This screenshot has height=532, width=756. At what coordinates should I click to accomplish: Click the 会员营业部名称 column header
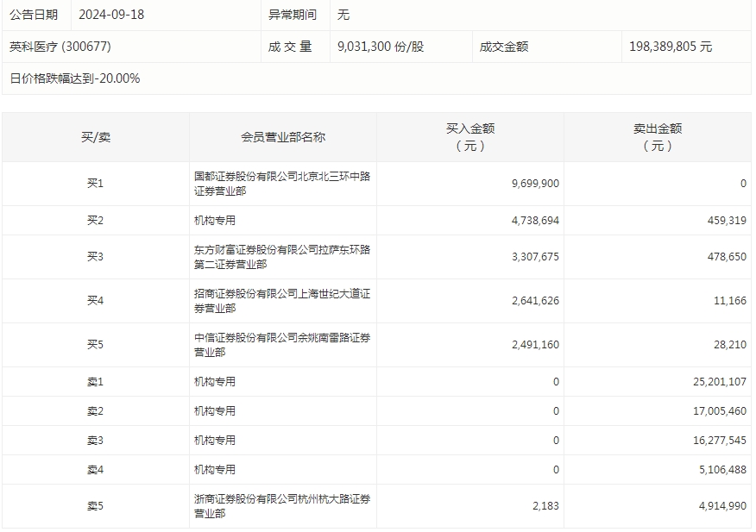pos(283,137)
